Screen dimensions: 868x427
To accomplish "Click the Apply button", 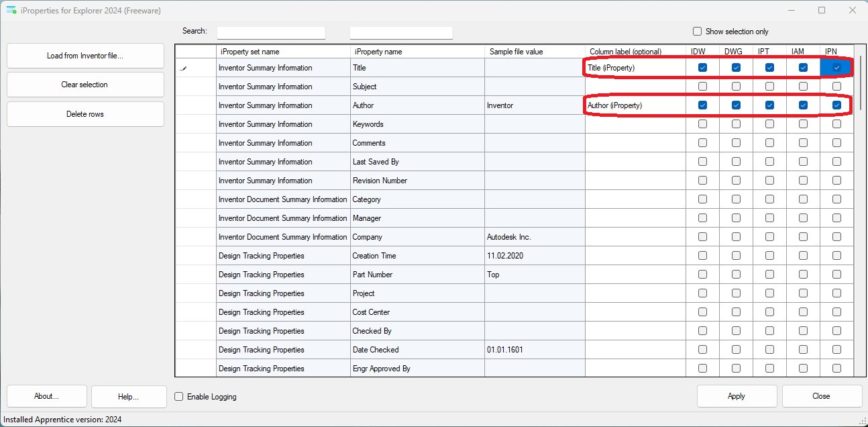I will 737,396.
